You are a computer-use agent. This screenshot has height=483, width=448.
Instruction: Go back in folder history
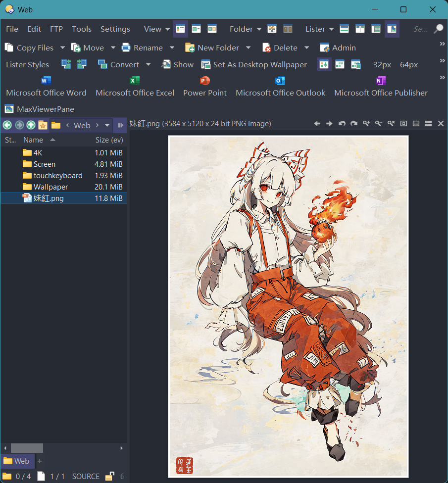pos(7,125)
